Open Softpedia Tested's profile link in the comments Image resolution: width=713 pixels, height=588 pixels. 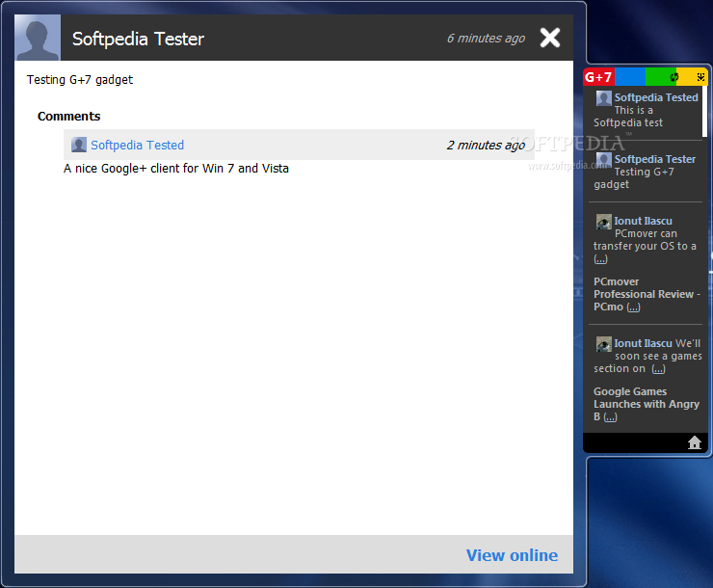pyautogui.click(x=138, y=145)
